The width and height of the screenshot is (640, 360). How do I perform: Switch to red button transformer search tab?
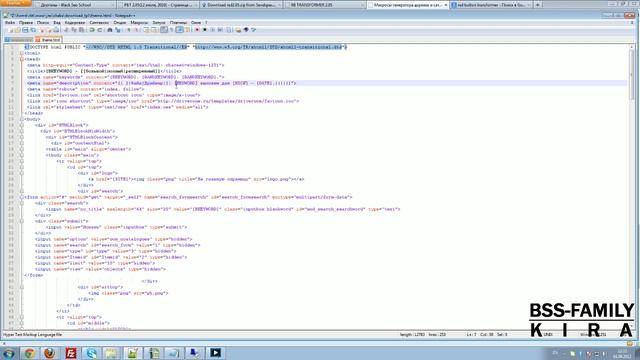[x=491, y=5]
